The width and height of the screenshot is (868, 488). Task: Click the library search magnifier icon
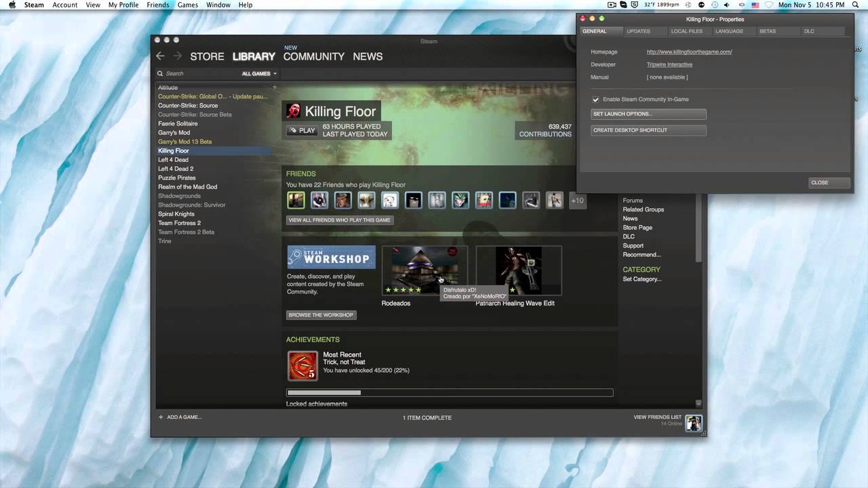[160, 73]
